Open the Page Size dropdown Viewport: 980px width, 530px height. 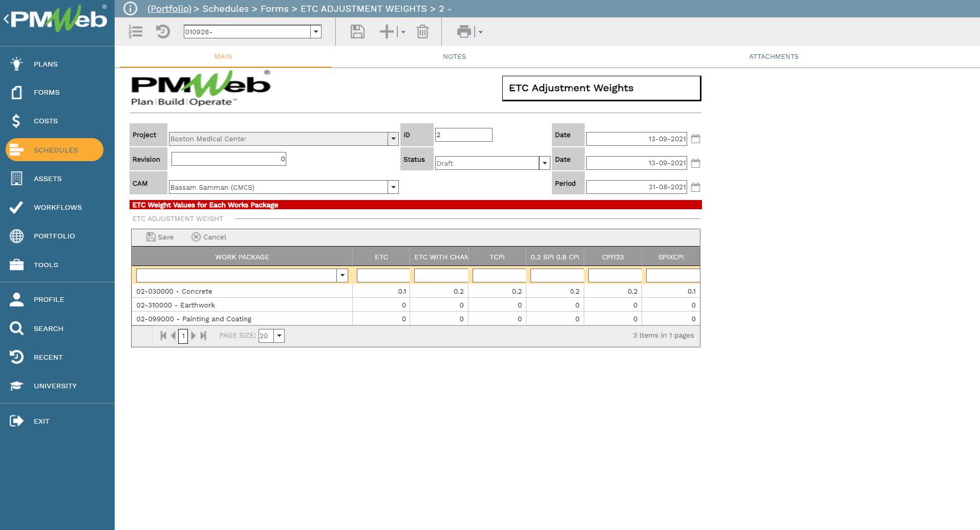click(x=279, y=336)
